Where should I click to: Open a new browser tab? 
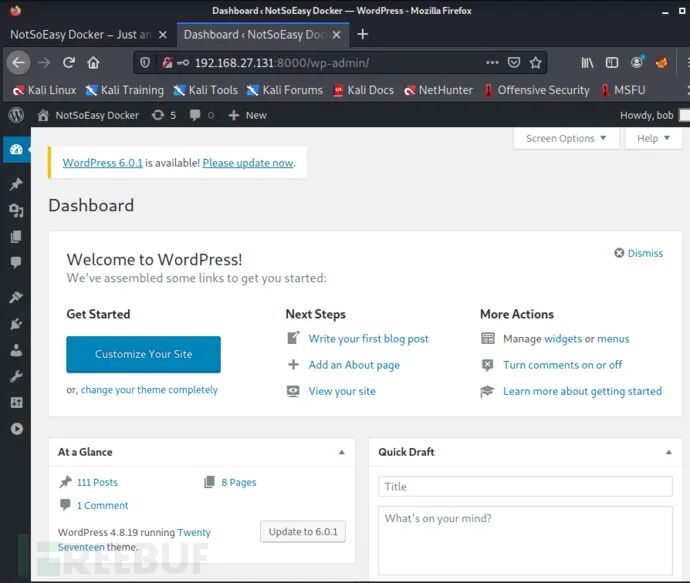point(362,34)
